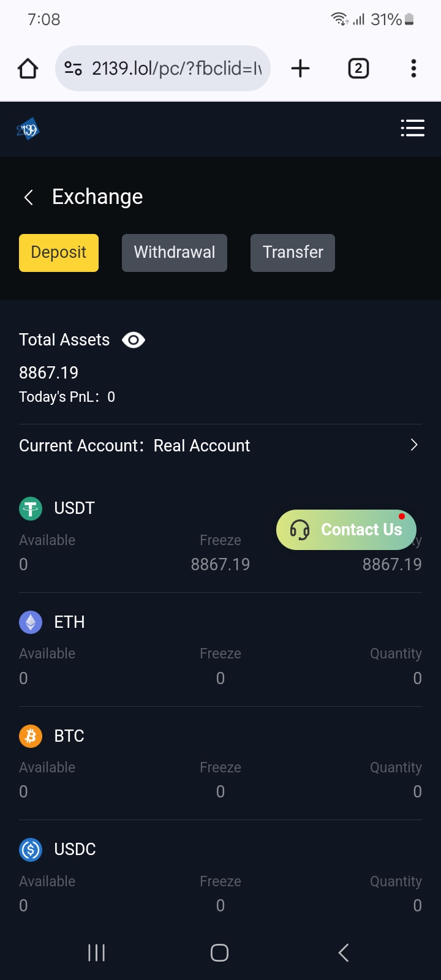Tap the browser address bar URL
441x980 pixels.
point(176,69)
